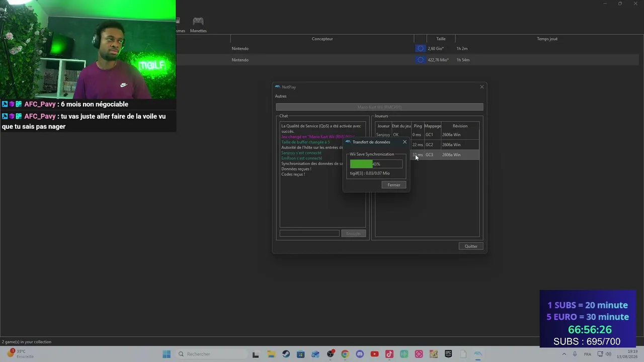Click the 'Données reçues !' chat line
Viewport: 644px width, 362px height.
pyautogui.click(x=296, y=169)
